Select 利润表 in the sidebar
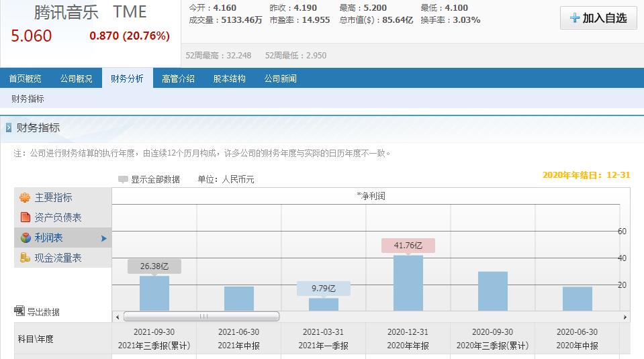This screenshot has width=644, height=359. (x=63, y=238)
